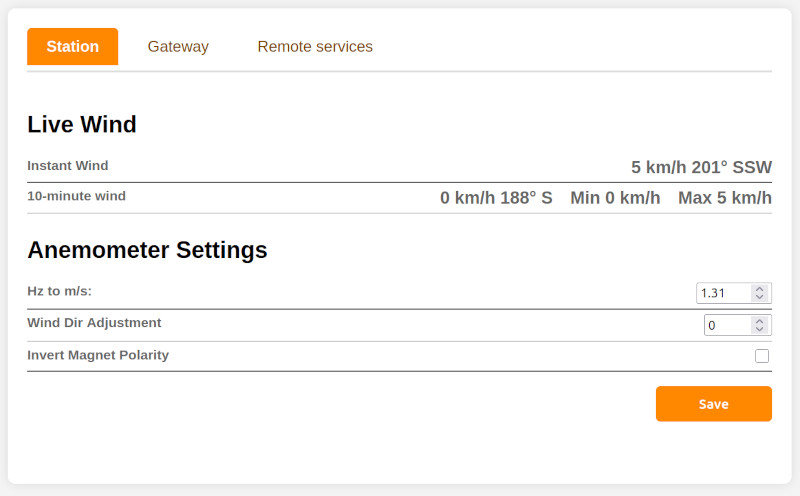Click the Hz to m/s value field
The width and height of the screenshot is (800, 496).
click(723, 293)
